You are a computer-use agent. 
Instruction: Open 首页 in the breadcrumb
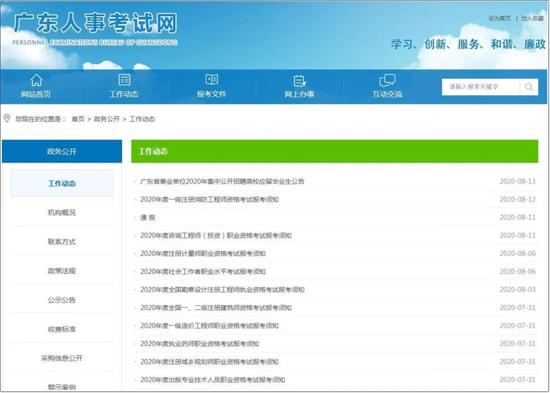coord(78,119)
